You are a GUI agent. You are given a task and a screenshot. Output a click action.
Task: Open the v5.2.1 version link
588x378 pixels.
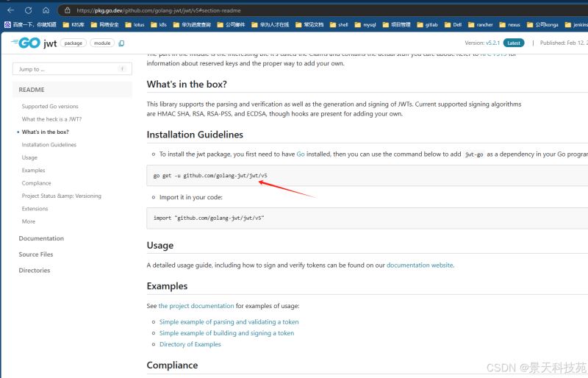(x=492, y=43)
